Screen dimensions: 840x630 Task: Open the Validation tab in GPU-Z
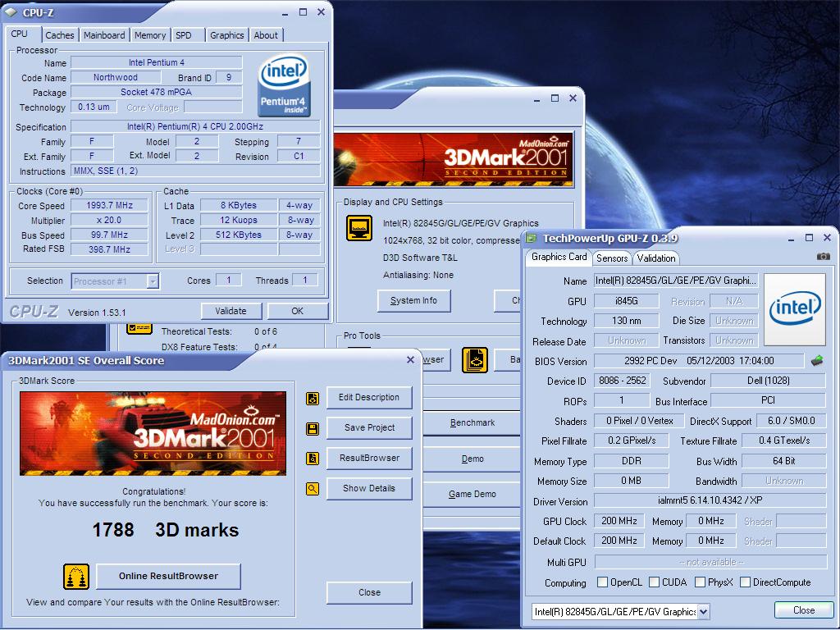[x=656, y=258]
